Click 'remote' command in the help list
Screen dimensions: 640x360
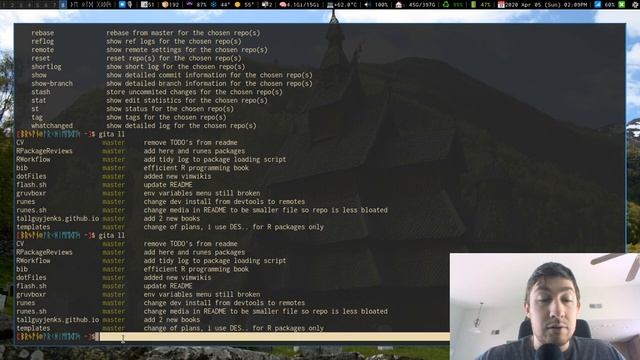click(42, 50)
